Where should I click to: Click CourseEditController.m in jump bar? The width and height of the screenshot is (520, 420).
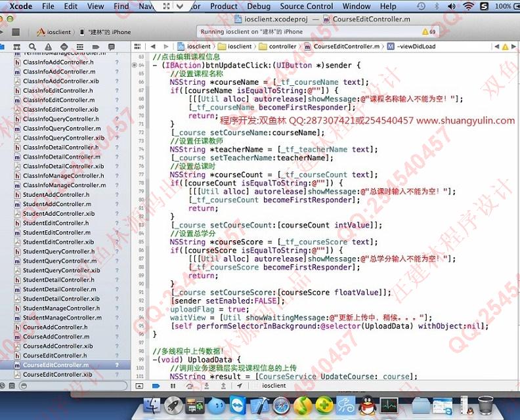(x=342, y=47)
